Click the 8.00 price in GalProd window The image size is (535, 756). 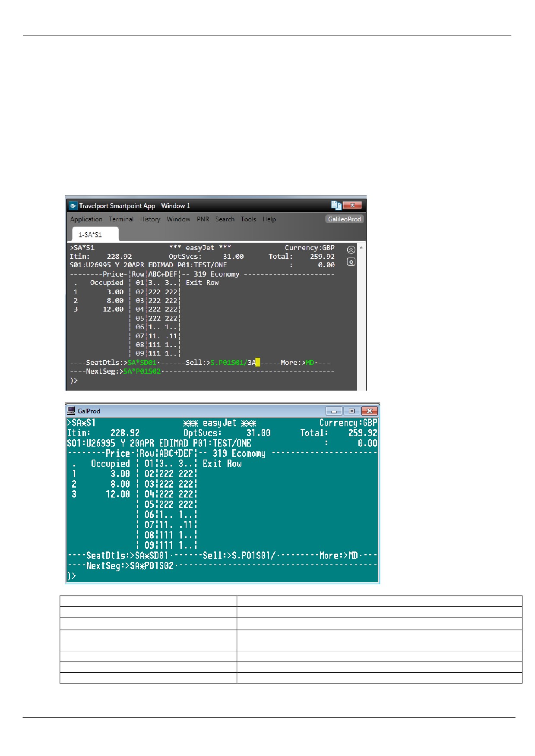point(120,484)
